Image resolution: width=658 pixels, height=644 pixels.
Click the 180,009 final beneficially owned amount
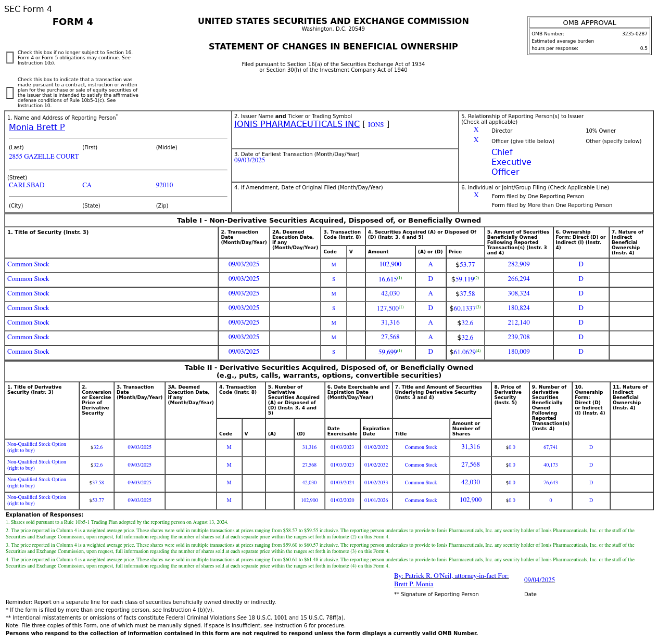click(x=518, y=352)
